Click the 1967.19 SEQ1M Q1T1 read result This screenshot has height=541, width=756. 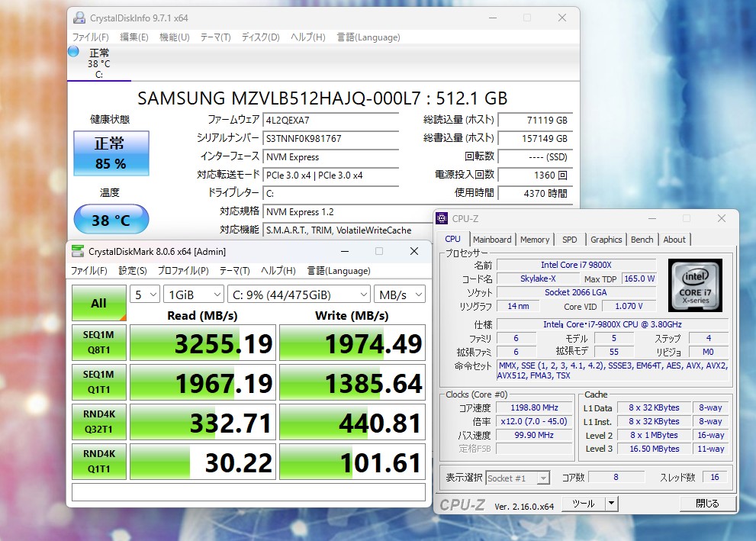tap(203, 382)
